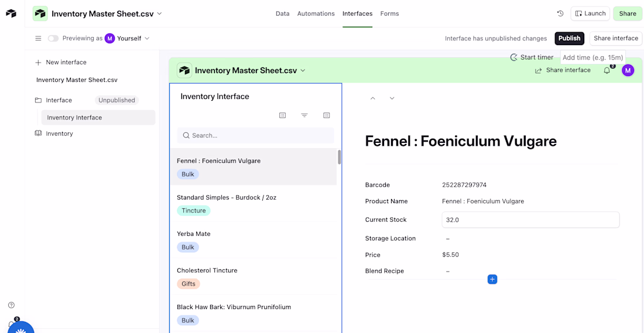Screen dimensions: 644x333
Task: Click the record list scrollbar thumb
Action: click(x=339, y=157)
